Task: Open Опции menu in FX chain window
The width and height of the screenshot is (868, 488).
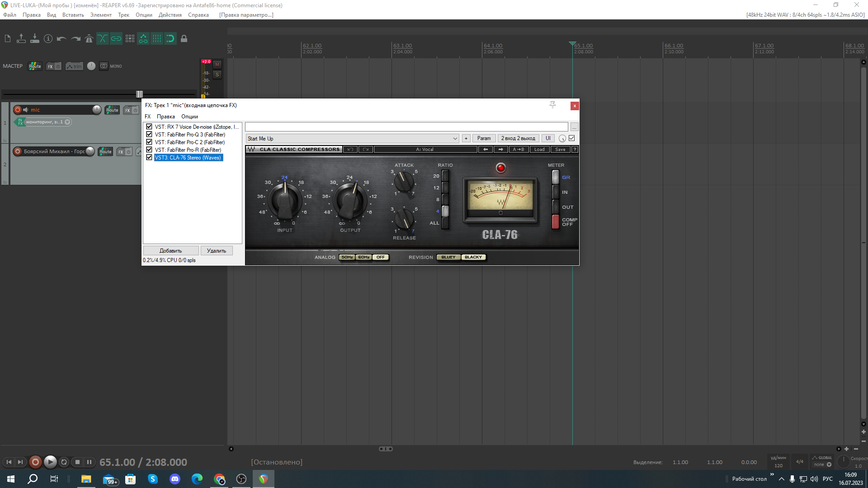Action: tap(189, 117)
